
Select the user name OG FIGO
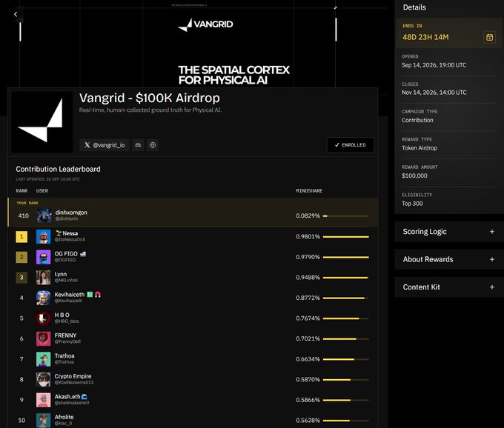66,254
